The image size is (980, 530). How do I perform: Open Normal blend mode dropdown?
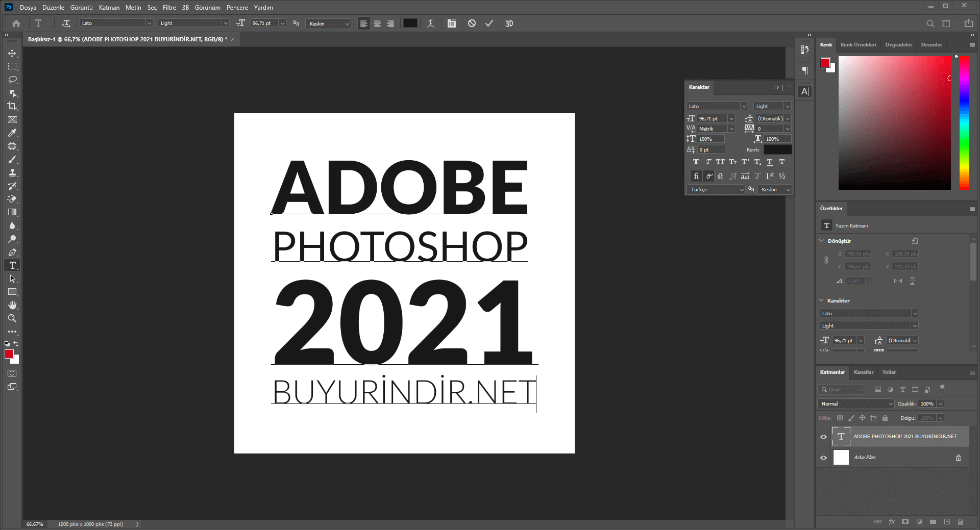click(856, 403)
